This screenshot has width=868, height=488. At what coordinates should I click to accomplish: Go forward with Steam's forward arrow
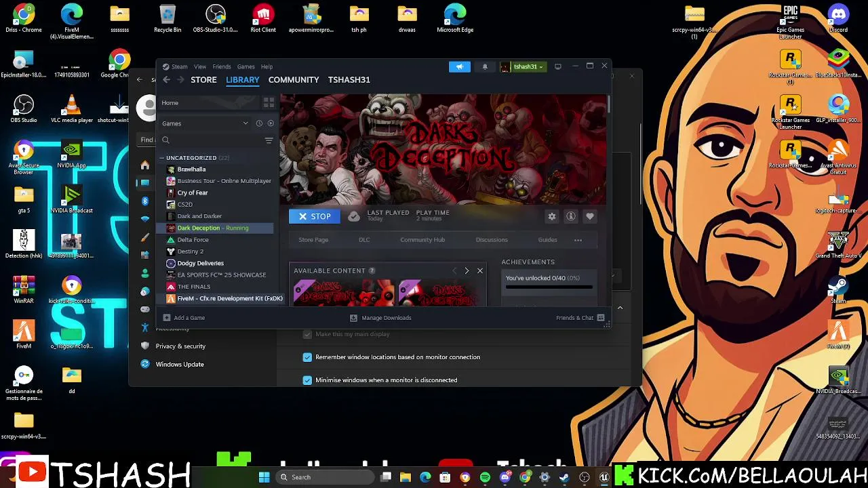180,80
